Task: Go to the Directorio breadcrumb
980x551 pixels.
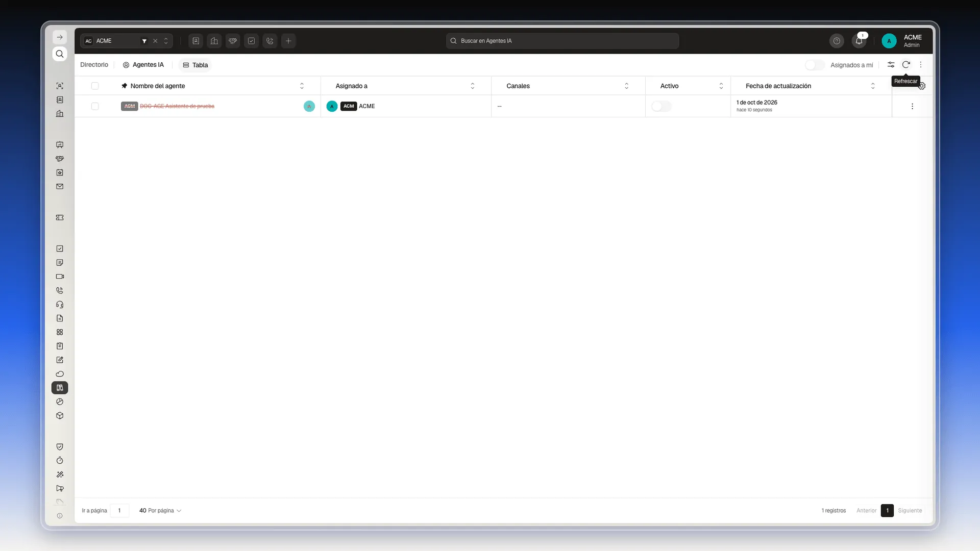Action: pos(94,65)
